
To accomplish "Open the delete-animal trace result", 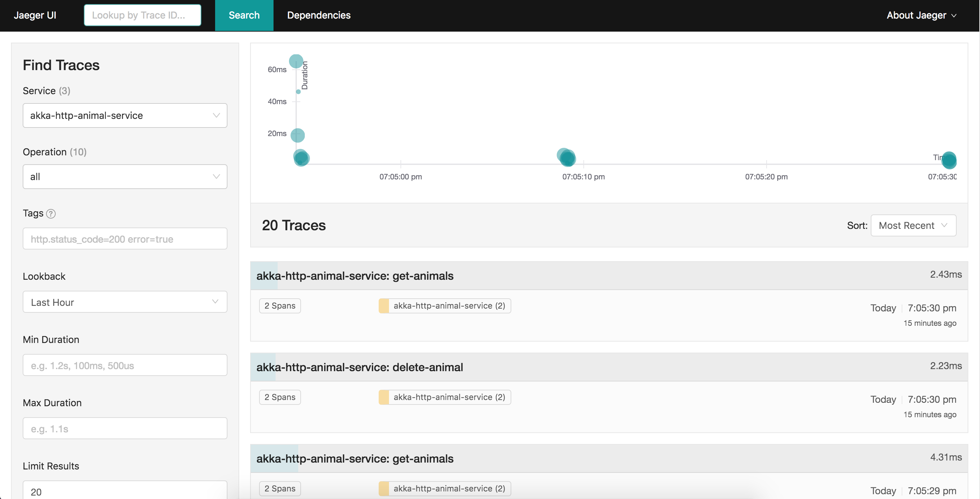I will click(x=359, y=367).
